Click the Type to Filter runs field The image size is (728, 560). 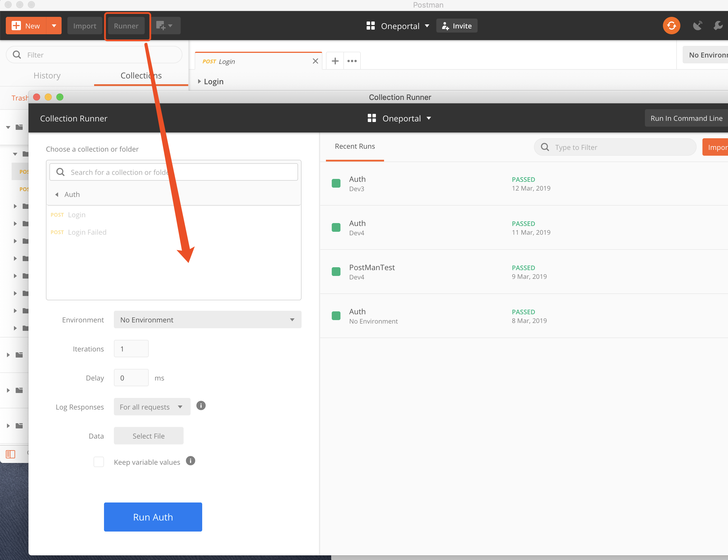coord(615,147)
